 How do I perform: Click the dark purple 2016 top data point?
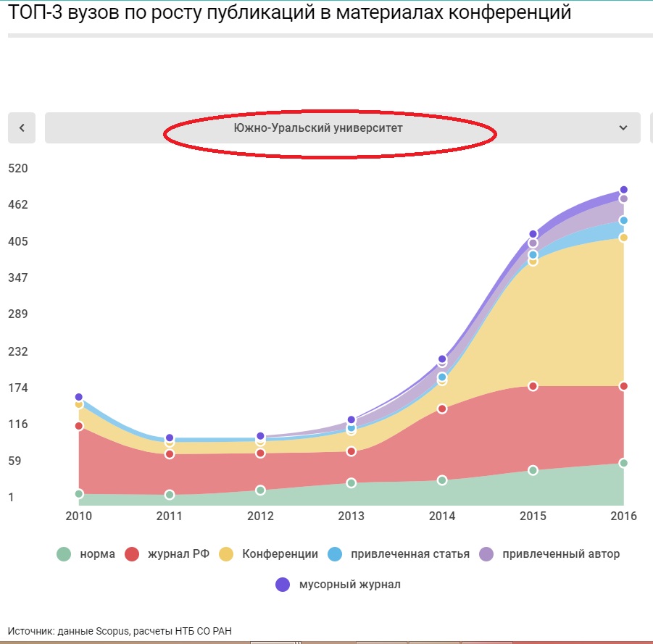pos(623,190)
